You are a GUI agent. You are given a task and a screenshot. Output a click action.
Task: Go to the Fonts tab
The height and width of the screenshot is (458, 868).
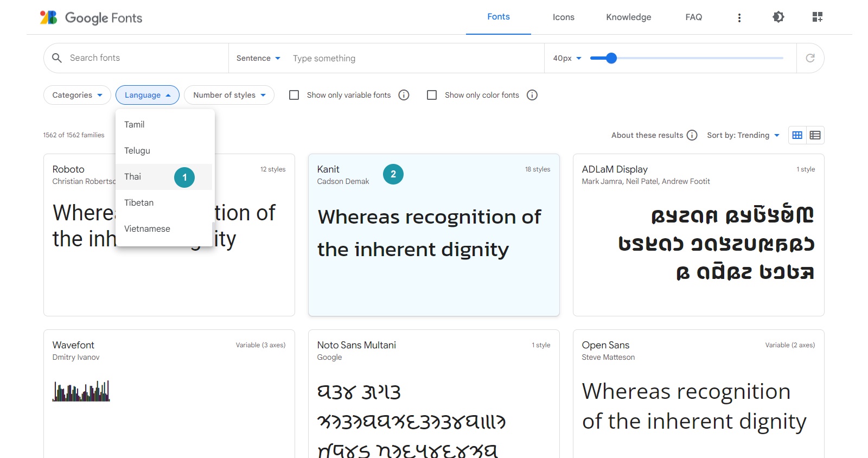point(499,17)
